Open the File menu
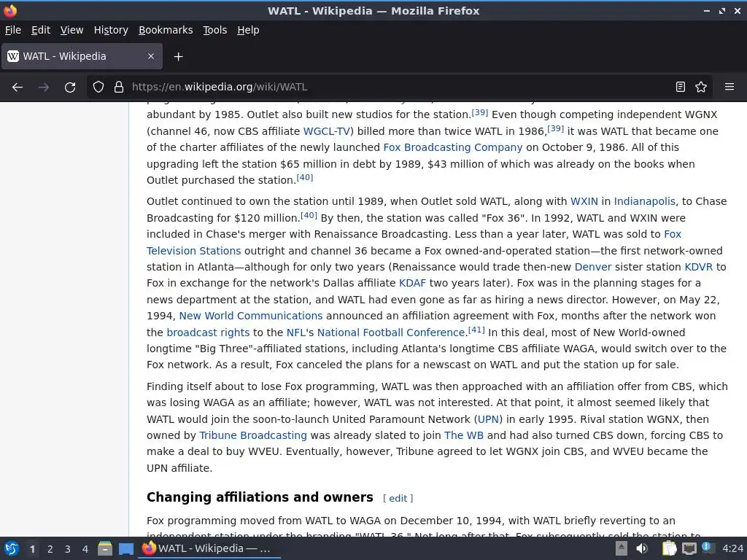 13,30
